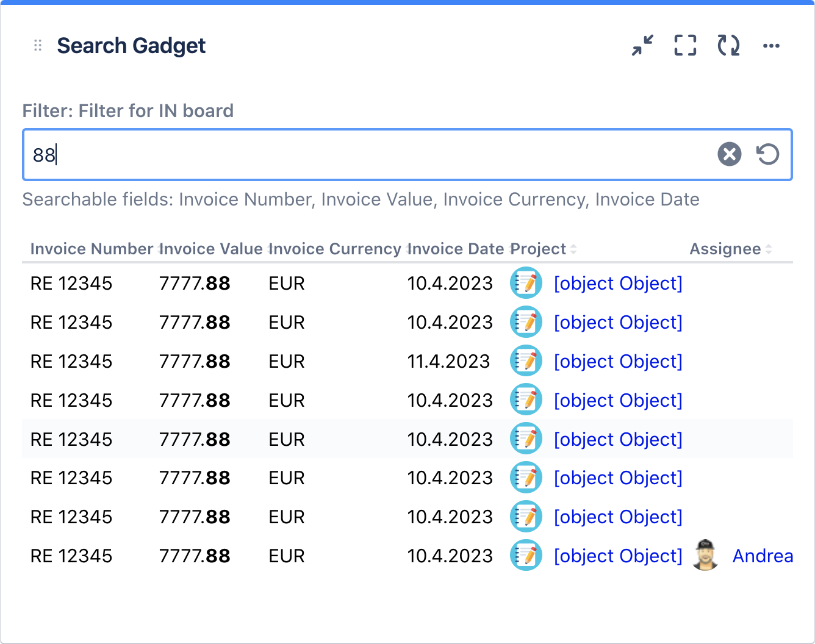The width and height of the screenshot is (815, 644).
Task: Grab the drag handle beside Search Gadget
Action: click(x=38, y=46)
